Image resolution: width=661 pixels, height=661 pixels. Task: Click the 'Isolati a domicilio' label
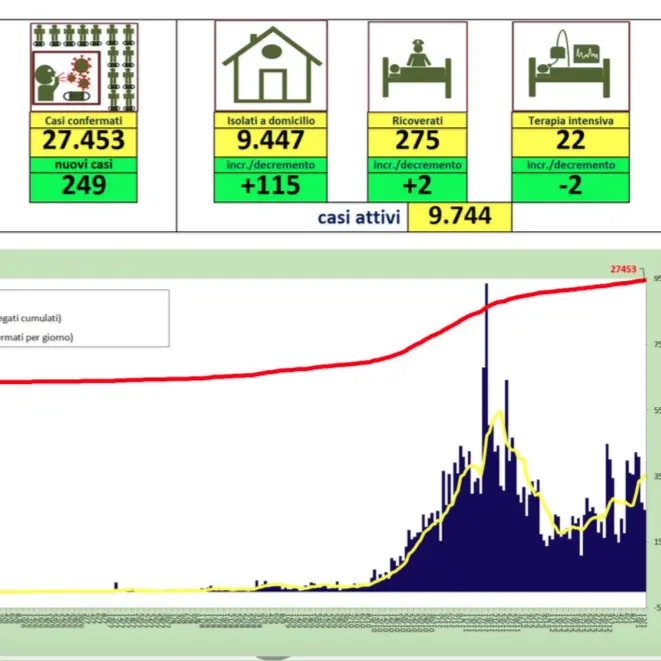tap(271, 120)
